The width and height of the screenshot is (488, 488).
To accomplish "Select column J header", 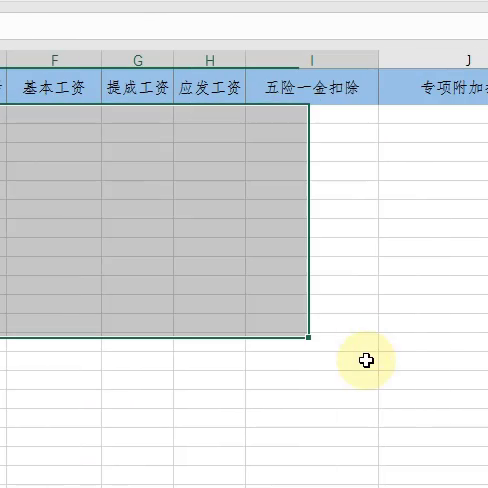I will [x=434, y=60].
